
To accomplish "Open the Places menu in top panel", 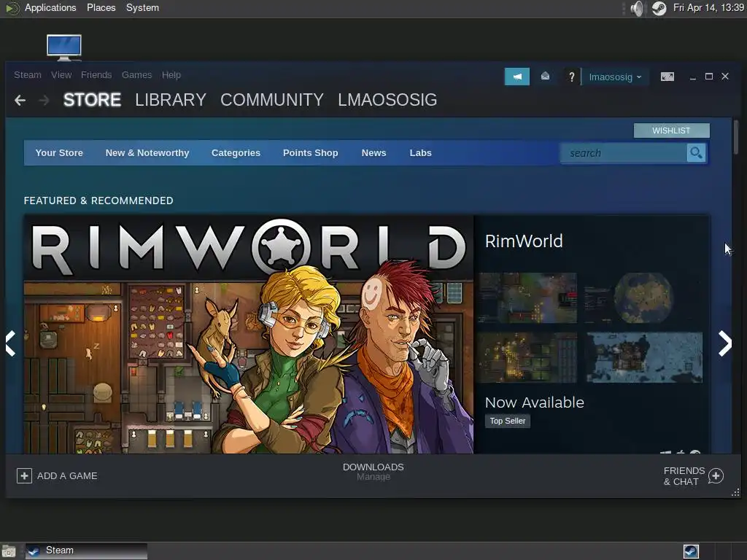I will 101,7.
